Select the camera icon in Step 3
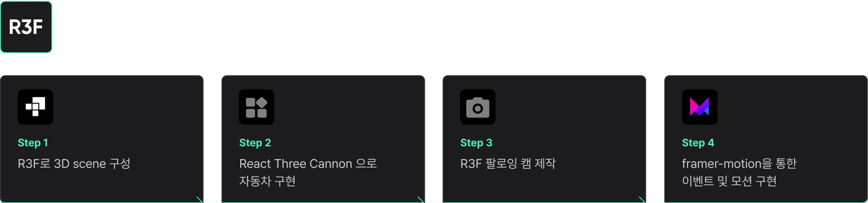Image resolution: width=868 pixels, height=203 pixels. [478, 107]
